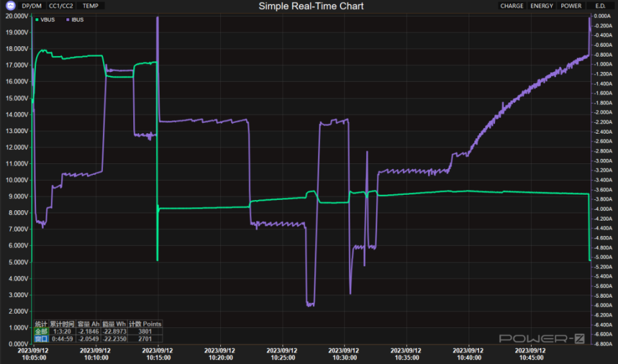Viewport: 618px width, 364px height.
Task: Click the window energy value -22.2350
Action: click(x=115, y=339)
